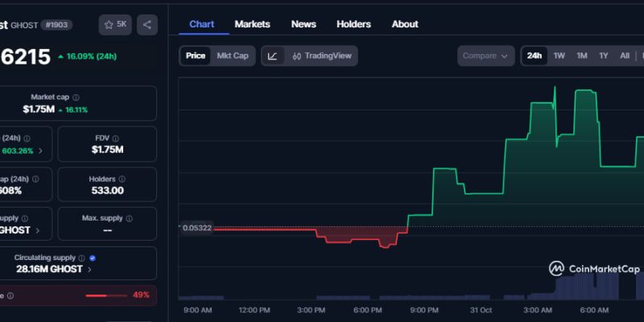
Task: Expand the 603.26% 24h volume details
Action: pos(40,151)
